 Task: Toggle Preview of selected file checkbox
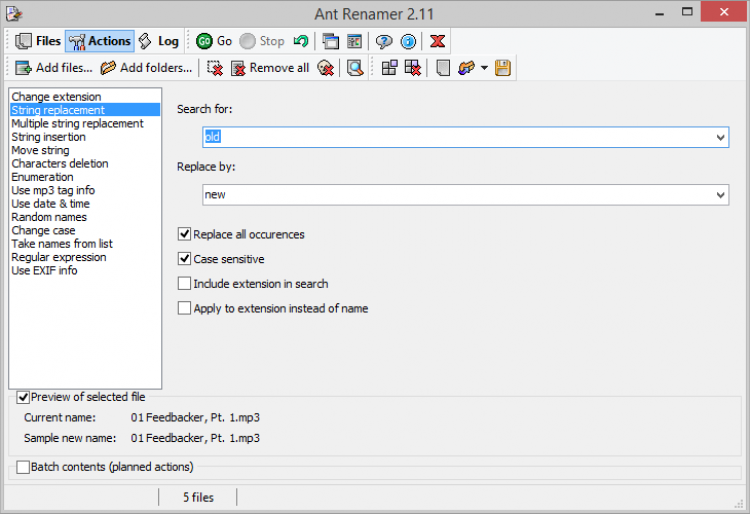[x=23, y=397]
